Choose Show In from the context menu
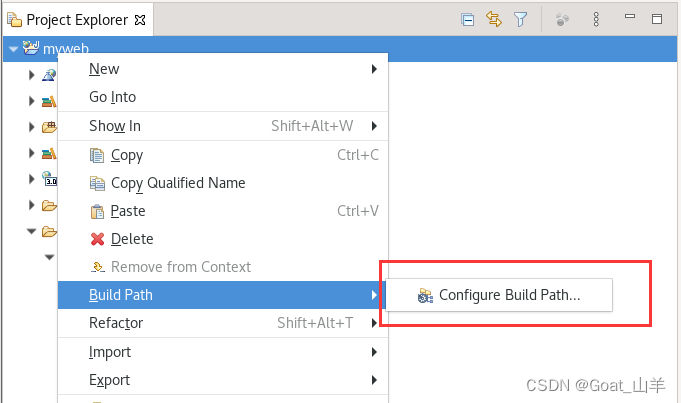Viewport: 681px width, 403px height. [x=223, y=126]
